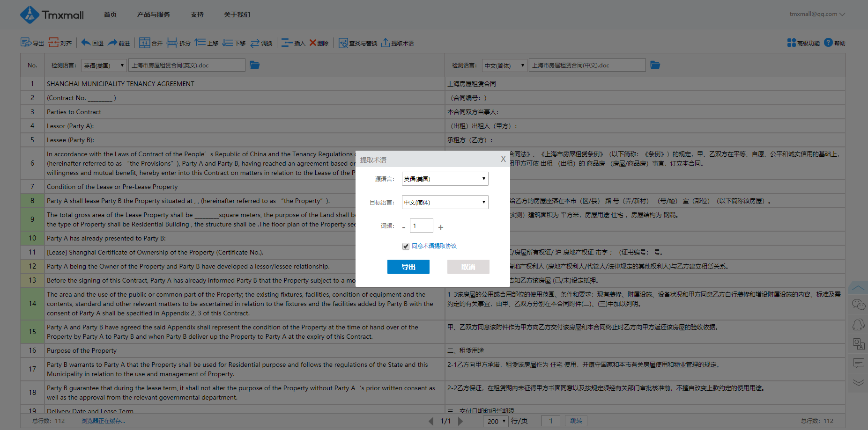Go to next page arrow

click(460, 421)
